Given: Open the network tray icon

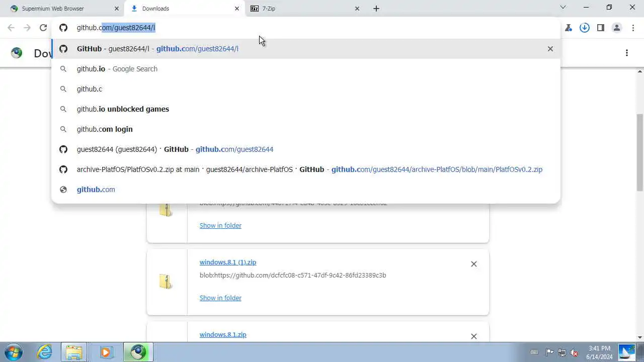Looking at the screenshot, I should (x=561, y=352).
